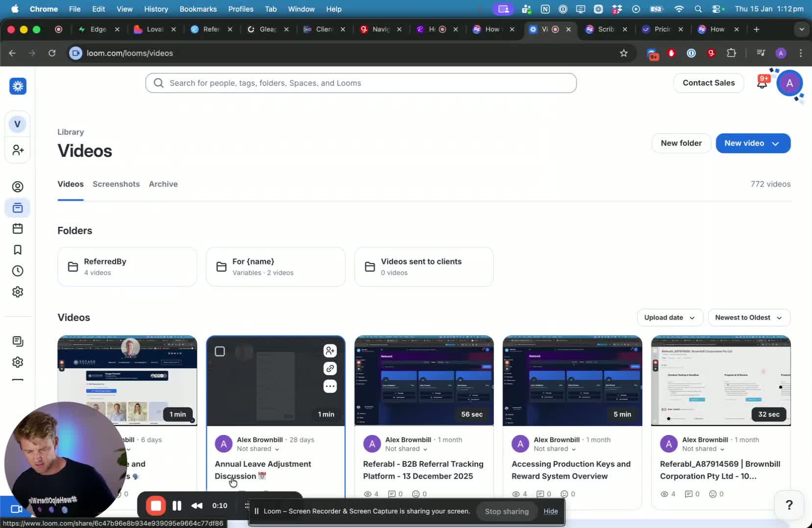Open macOS Control Center icon
This screenshot has height=528, width=812.
tap(718, 9)
